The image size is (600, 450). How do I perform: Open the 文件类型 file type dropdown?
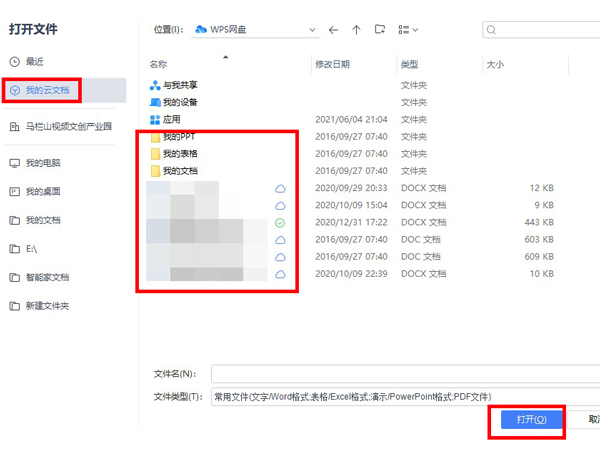(400, 397)
